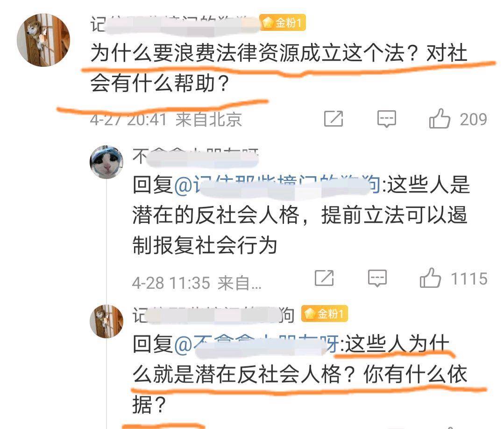Open the 金粉1 badge on the bottom reply

click(x=324, y=314)
